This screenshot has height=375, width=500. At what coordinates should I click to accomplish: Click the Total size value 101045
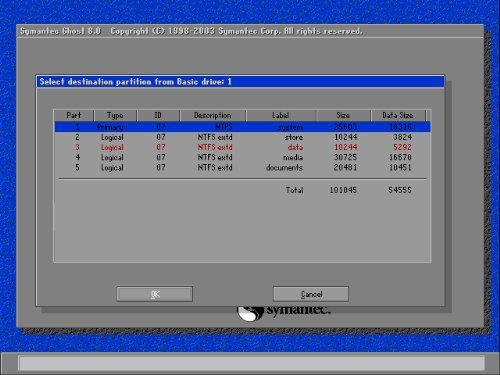(343, 190)
